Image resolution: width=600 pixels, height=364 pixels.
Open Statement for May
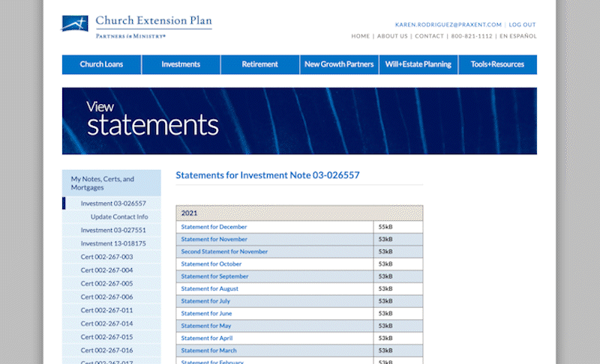click(205, 326)
